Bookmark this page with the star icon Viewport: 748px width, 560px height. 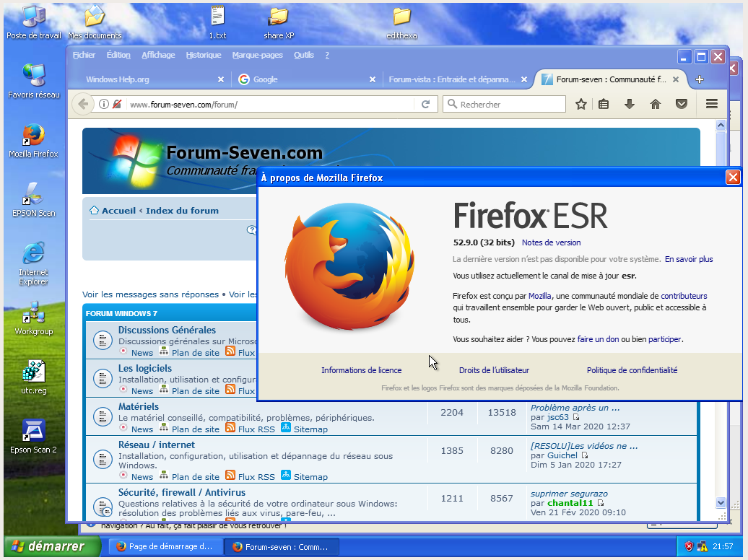click(x=580, y=104)
